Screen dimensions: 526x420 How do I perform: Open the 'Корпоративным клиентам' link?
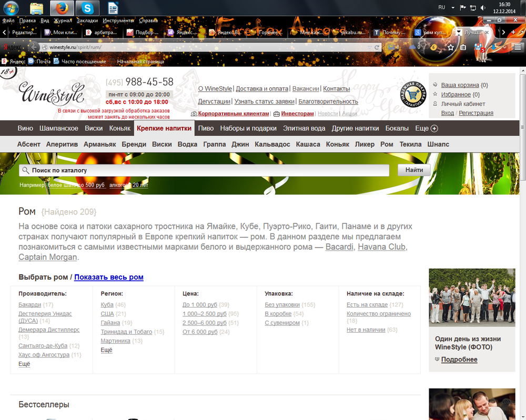point(234,114)
